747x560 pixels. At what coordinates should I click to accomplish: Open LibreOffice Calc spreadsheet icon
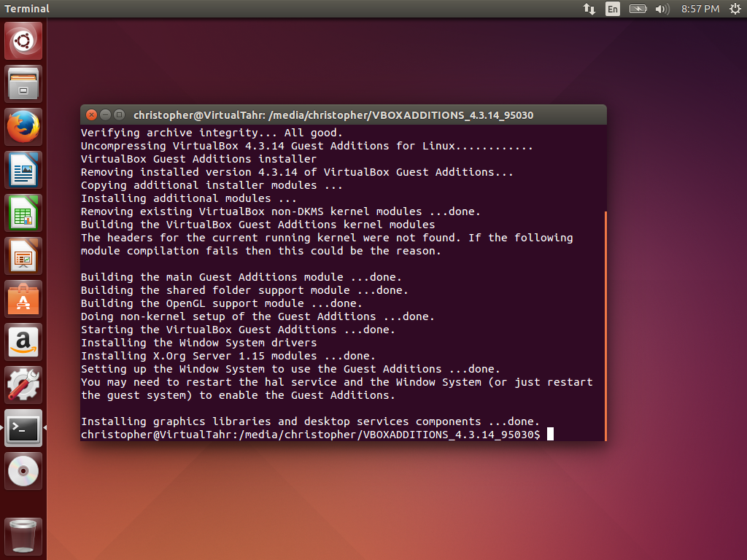tap(23, 213)
